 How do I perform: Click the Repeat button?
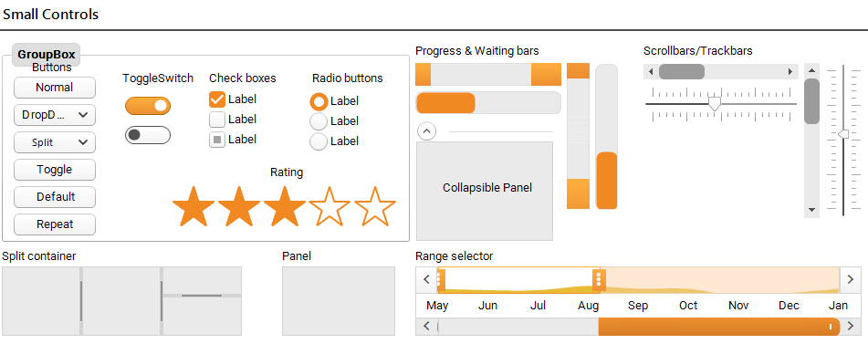(x=55, y=224)
